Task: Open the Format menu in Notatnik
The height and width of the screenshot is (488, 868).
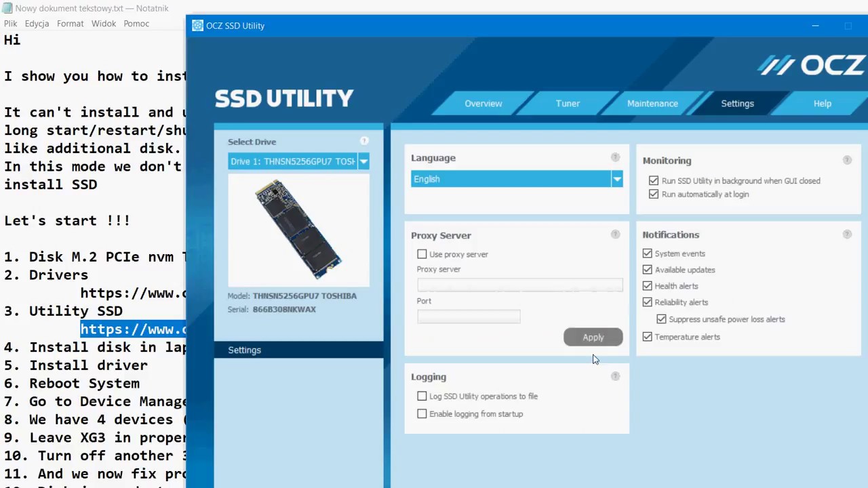Action: (71, 23)
